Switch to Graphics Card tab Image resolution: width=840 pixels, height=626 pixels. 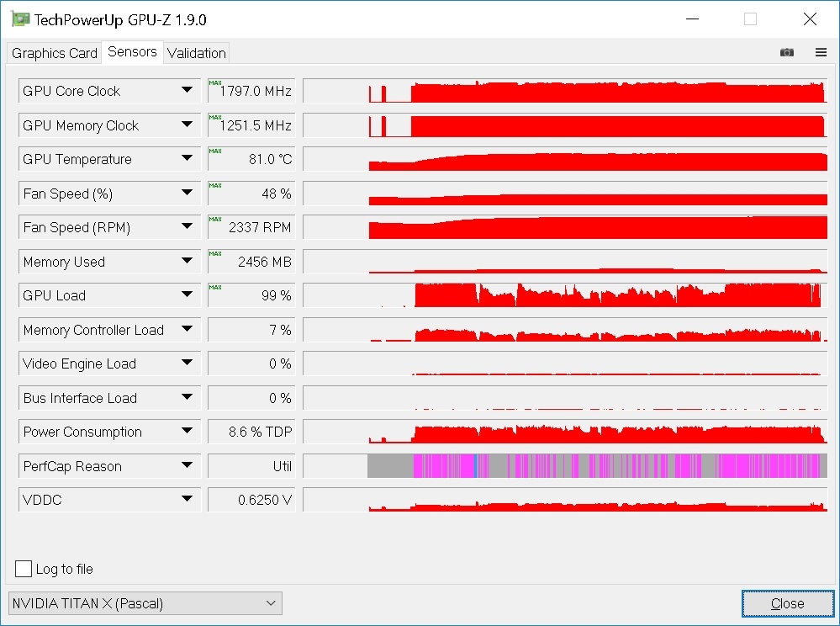(54, 53)
